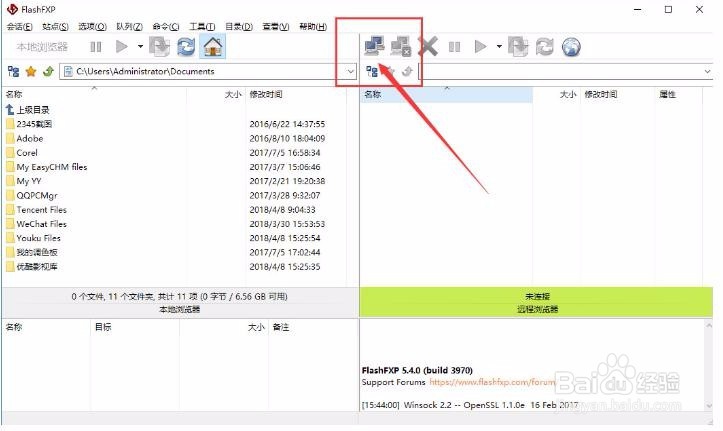
Task: Open the FlashFXP support forum link
Action: click(x=492, y=382)
